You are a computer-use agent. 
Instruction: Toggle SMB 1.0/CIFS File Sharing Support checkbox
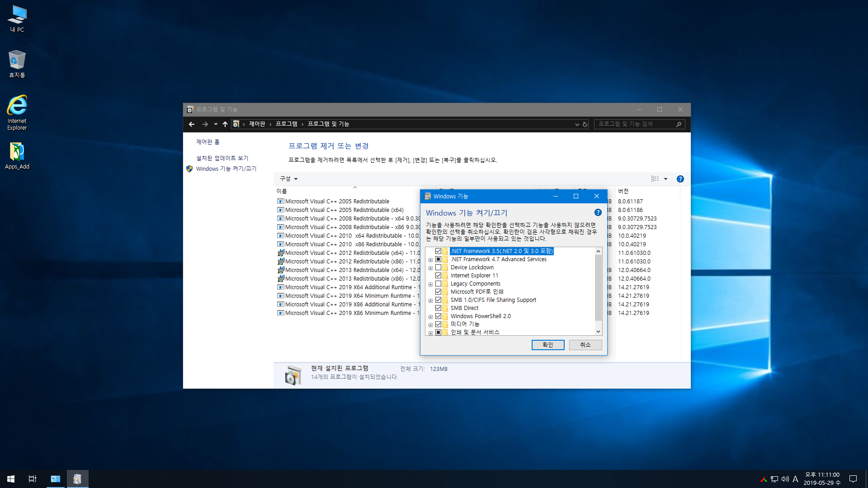(438, 300)
